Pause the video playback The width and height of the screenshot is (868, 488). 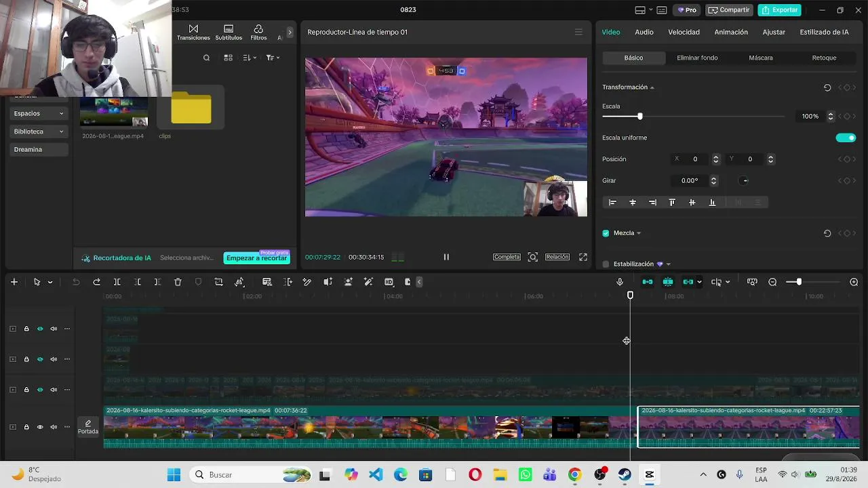pos(446,257)
